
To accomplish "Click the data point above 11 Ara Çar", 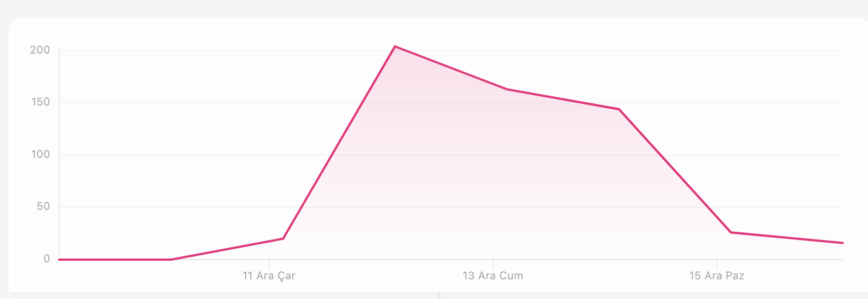I will 283,238.
